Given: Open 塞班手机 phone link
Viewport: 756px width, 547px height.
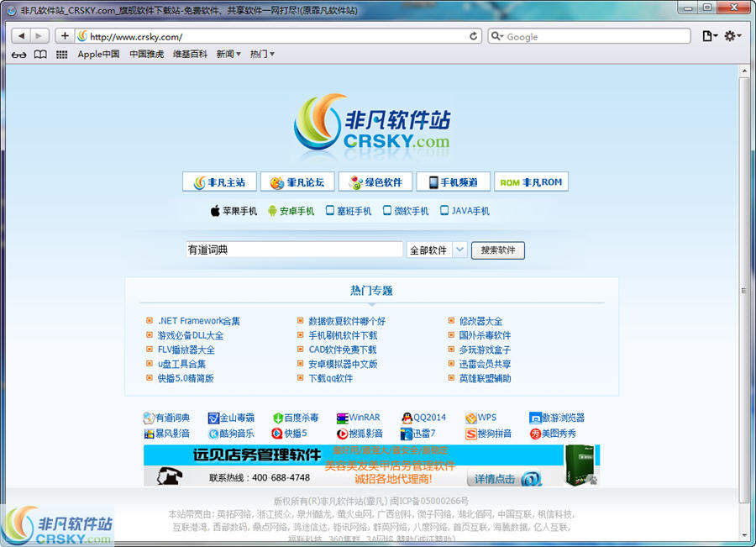Looking at the screenshot, I should (x=349, y=211).
